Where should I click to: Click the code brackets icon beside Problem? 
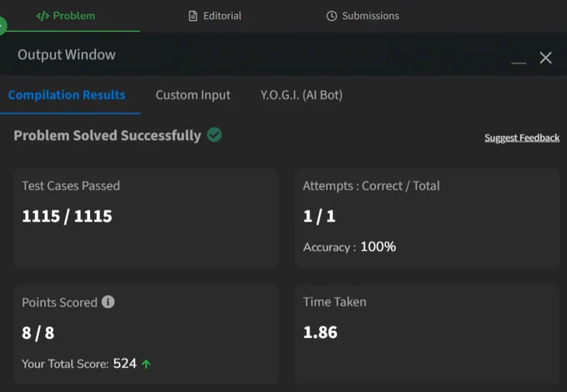pos(43,16)
